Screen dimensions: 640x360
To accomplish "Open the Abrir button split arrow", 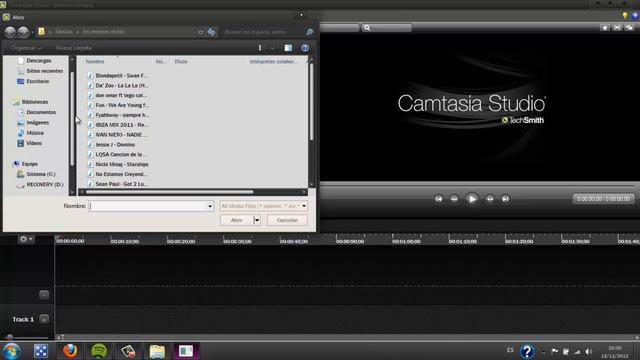I will click(x=257, y=220).
